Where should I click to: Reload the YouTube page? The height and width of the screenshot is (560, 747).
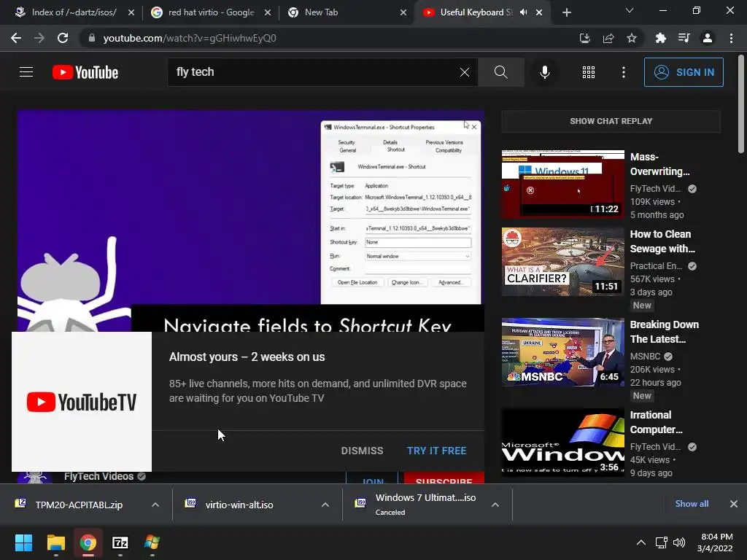point(63,38)
